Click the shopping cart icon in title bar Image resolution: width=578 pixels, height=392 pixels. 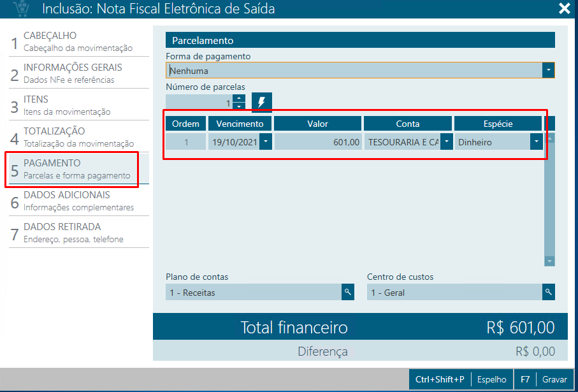click(21, 8)
